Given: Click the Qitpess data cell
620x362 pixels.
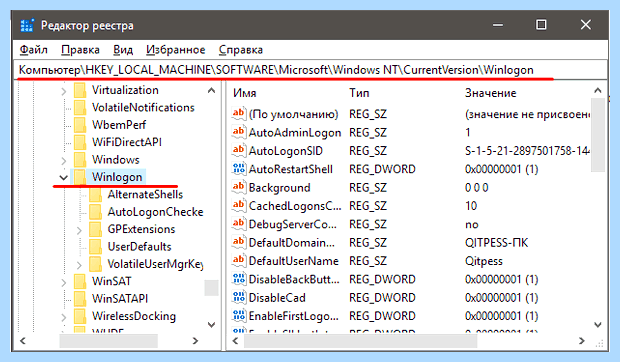Looking at the screenshot, I should click(484, 261).
